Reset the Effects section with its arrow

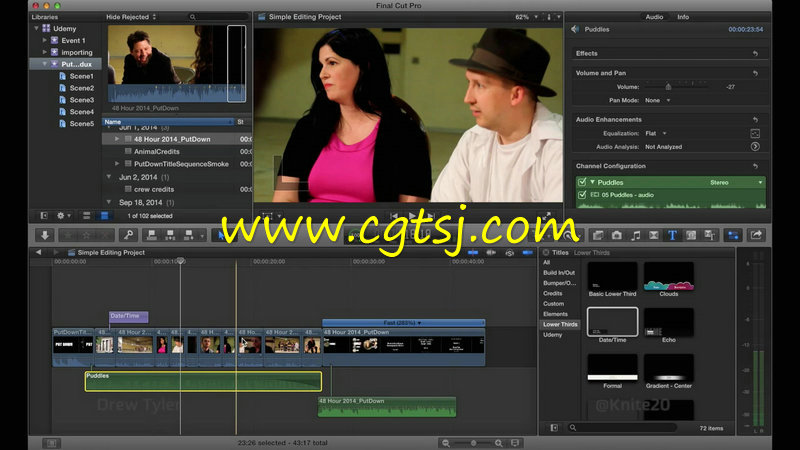755,54
